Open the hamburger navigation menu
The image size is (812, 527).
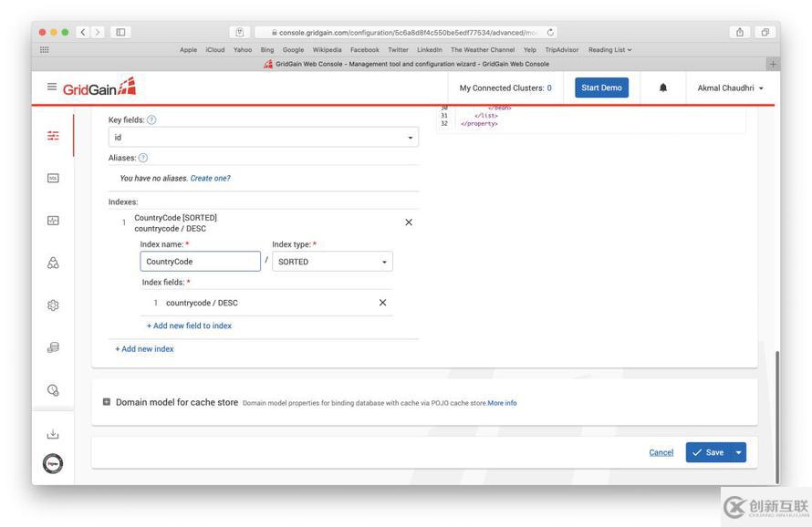(51, 87)
